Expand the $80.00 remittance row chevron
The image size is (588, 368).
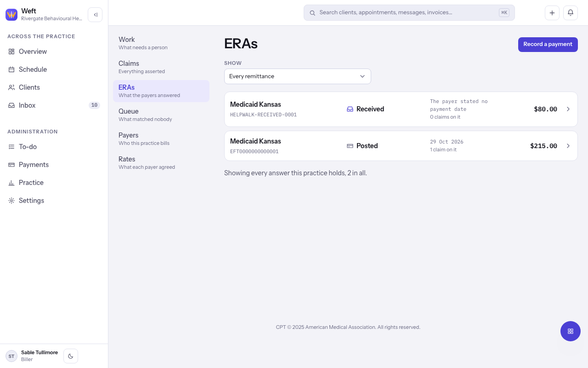tap(568, 109)
